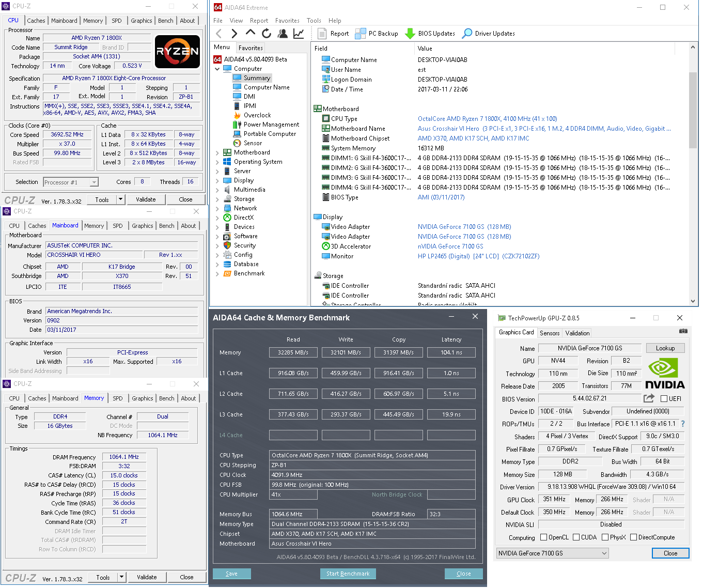
Task: Open the Tools dropdown arrow in top CPU-Z
Action: (120, 199)
